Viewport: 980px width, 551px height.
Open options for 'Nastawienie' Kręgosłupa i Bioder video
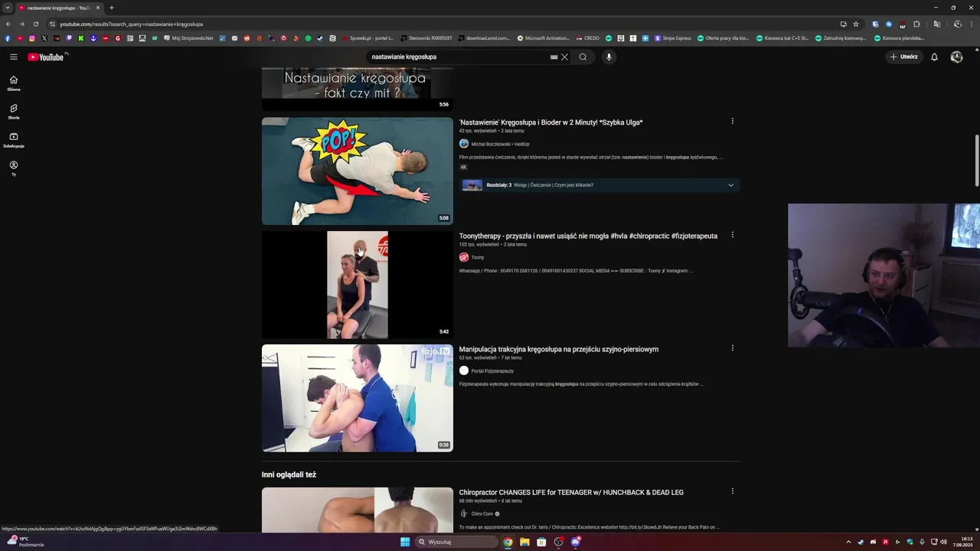(x=733, y=121)
